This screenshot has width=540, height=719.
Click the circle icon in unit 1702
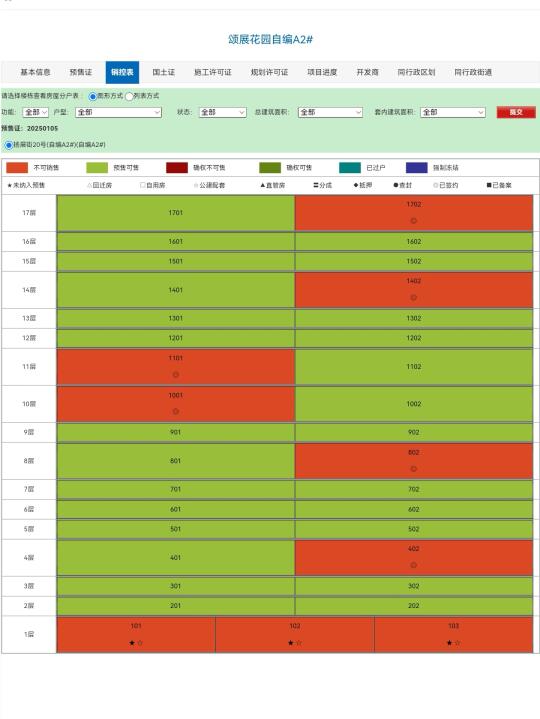(413, 221)
